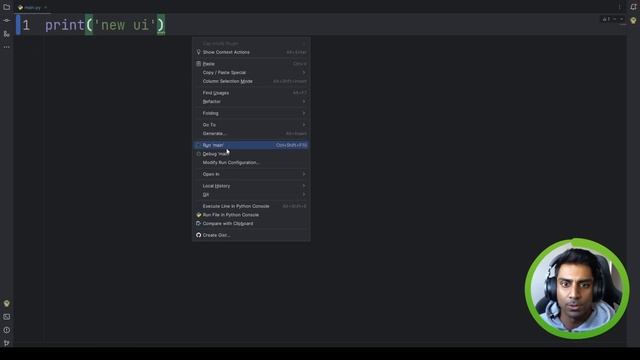Click the Python file icon on main.py tab
The height and width of the screenshot is (360, 640).
point(20,7)
